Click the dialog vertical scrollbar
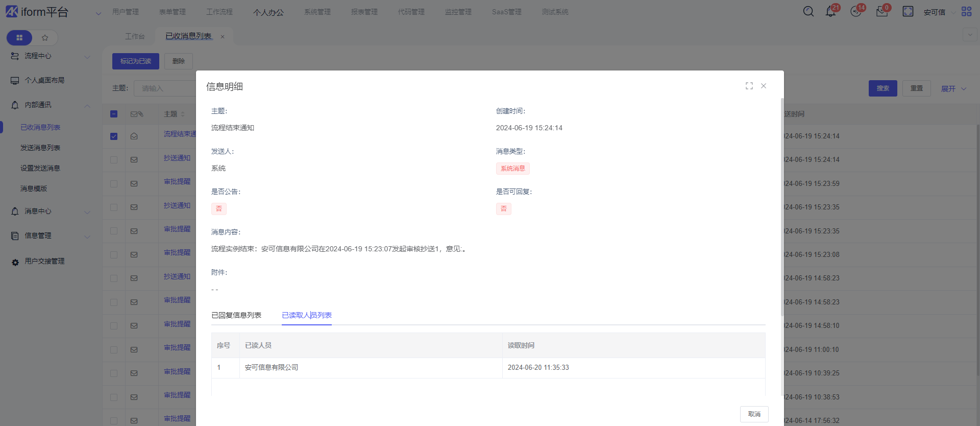The image size is (980, 426). 781,204
